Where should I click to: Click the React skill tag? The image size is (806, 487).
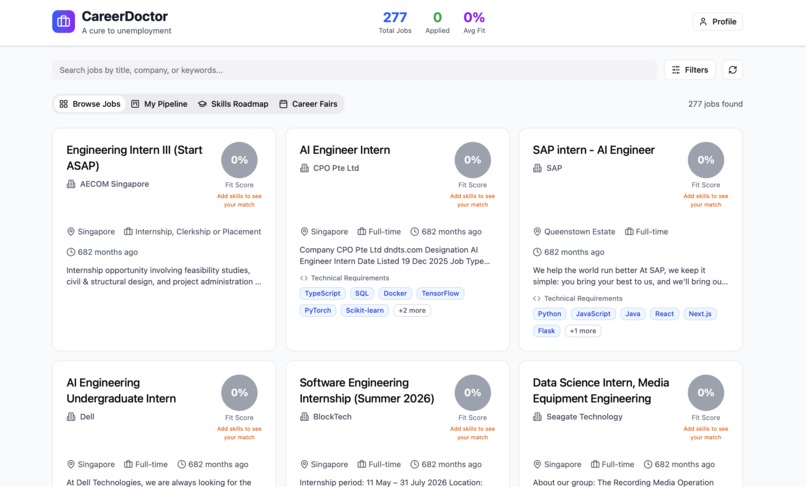point(664,314)
